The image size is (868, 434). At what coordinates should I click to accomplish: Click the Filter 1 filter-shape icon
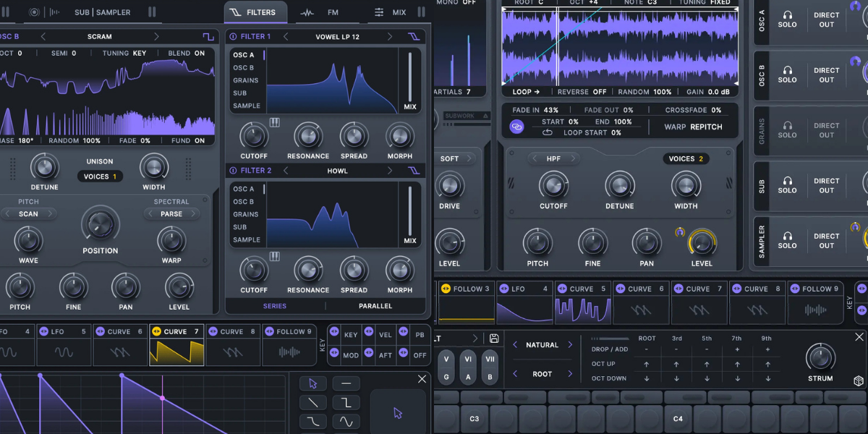pos(414,36)
